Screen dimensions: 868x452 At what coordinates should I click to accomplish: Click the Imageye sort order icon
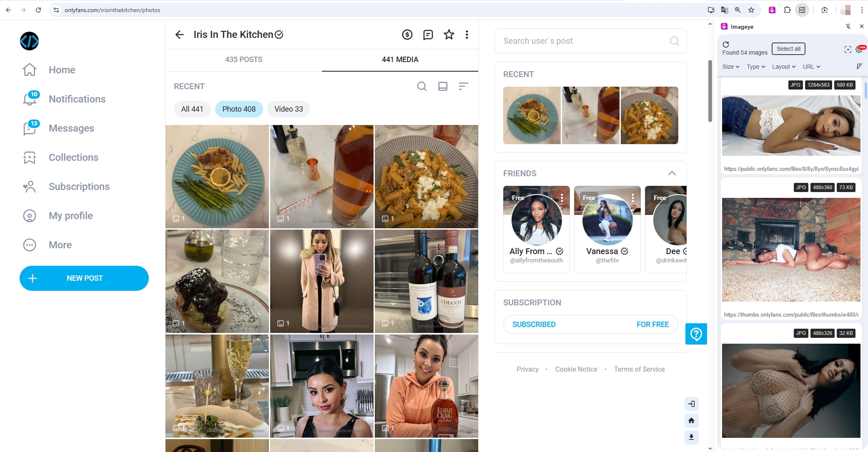(x=859, y=67)
